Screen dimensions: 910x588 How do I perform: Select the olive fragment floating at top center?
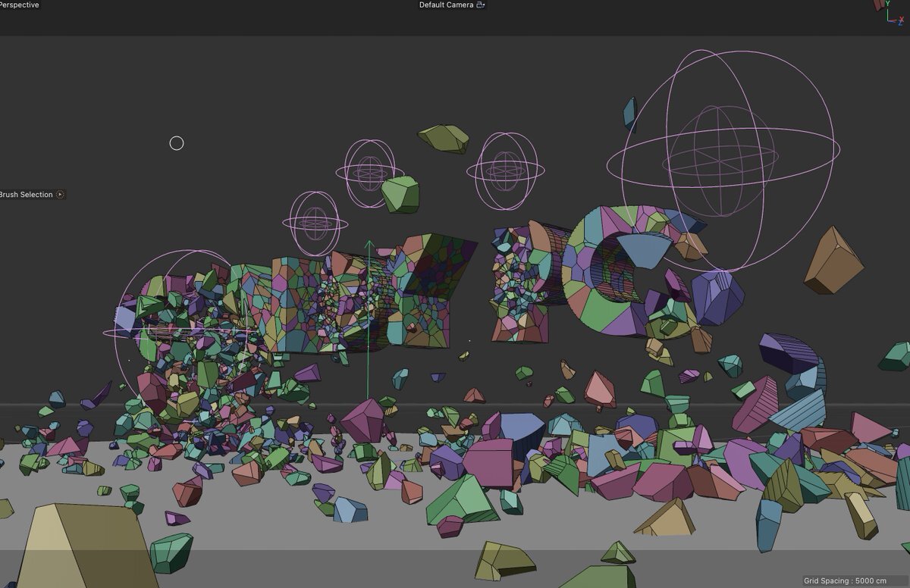pos(444,138)
